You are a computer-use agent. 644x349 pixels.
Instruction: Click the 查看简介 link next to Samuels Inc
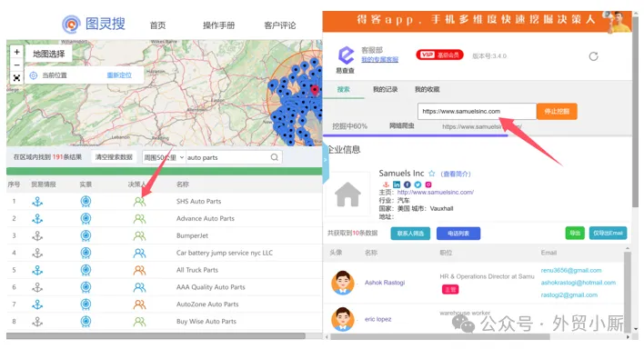click(x=456, y=174)
